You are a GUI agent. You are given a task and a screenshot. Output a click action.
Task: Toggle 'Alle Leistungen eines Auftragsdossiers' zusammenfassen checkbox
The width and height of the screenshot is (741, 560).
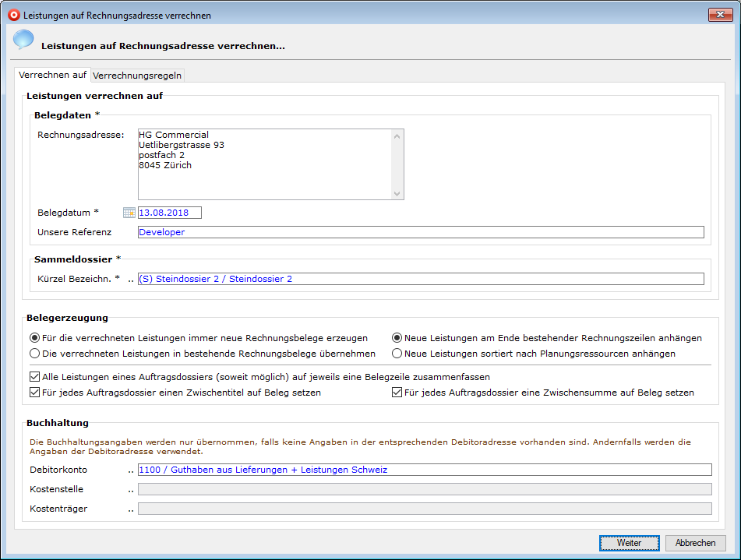34,377
